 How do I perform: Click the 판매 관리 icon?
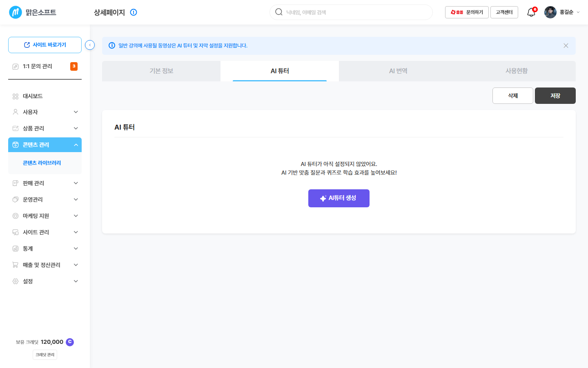[16, 183]
